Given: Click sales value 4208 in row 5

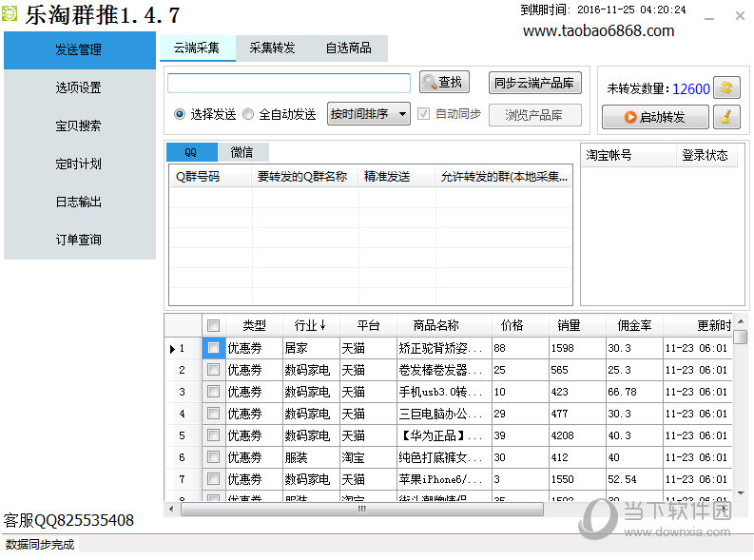Looking at the screenshot, I should tap(577, 435).
